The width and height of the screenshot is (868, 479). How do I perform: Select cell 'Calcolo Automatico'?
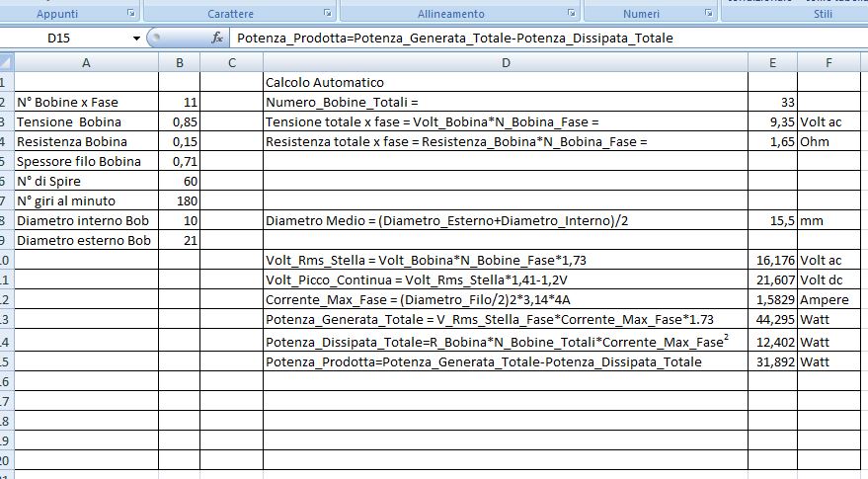pyautogui.click(x=506, y=83)
